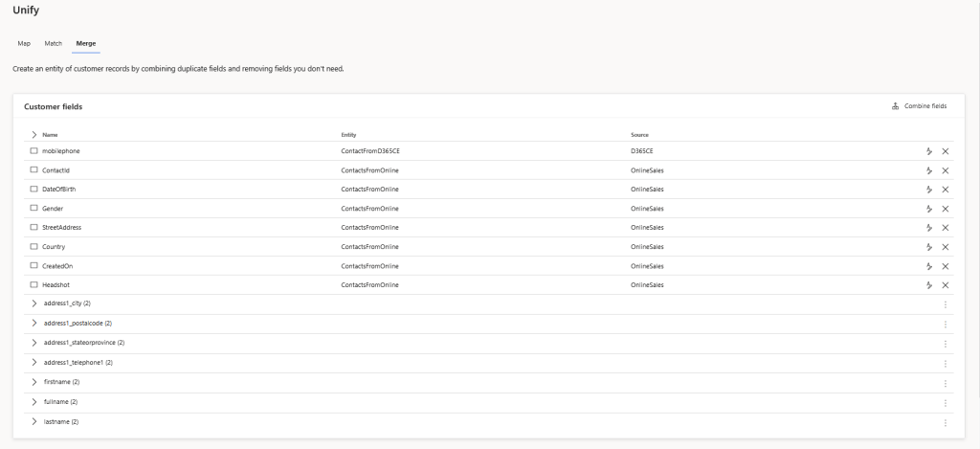Delete the Gender field using X icon

click(x=946, y=209)
